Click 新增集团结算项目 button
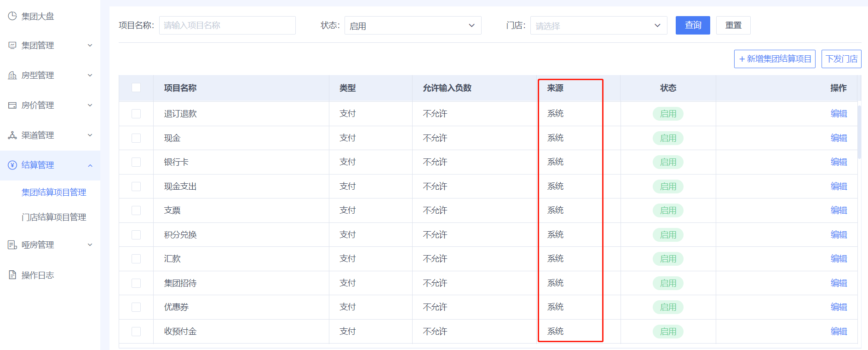The width and height of the screenshot is (868, 350). [x=775, y=59]
